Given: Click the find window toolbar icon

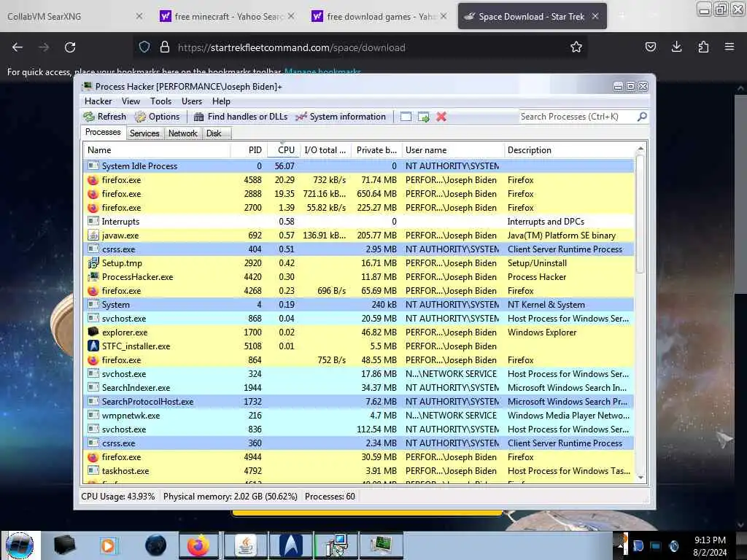Looking at the screenshot, I should (406, 117).
